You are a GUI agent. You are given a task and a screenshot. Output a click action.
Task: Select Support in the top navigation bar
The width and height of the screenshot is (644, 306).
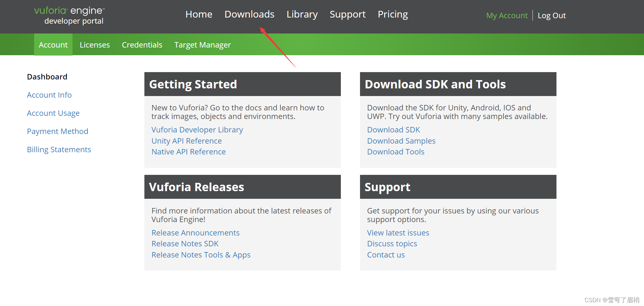pos(348,14)
